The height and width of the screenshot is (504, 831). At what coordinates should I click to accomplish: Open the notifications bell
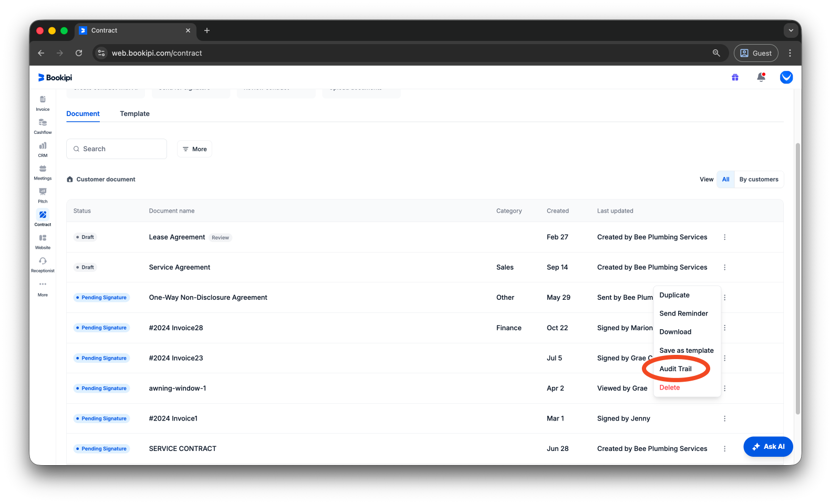click(x=761, y=77)
